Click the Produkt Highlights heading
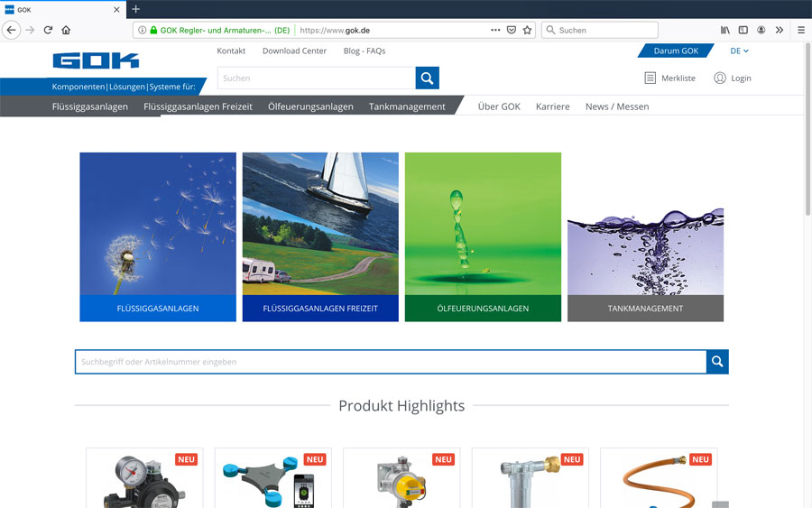 point(401,405)
